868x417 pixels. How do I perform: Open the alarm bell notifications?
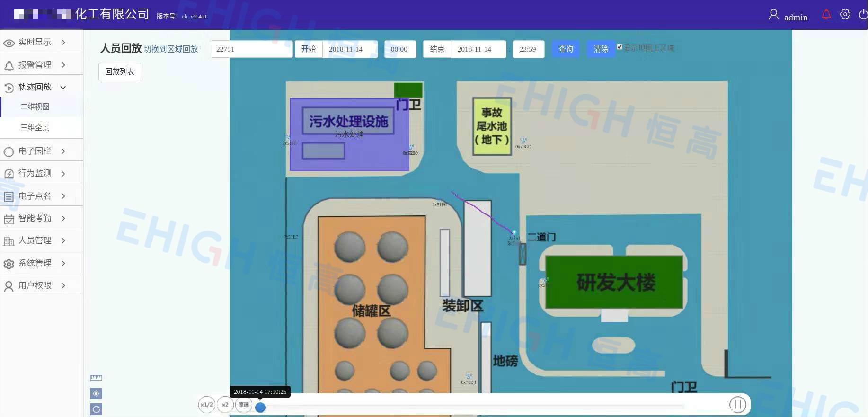click(826, 15)
